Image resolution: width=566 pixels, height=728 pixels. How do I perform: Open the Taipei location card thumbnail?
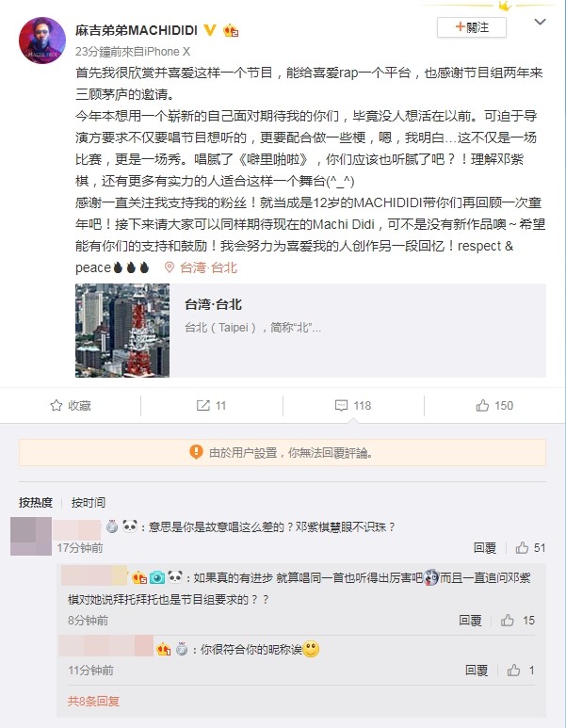[122, 331]
